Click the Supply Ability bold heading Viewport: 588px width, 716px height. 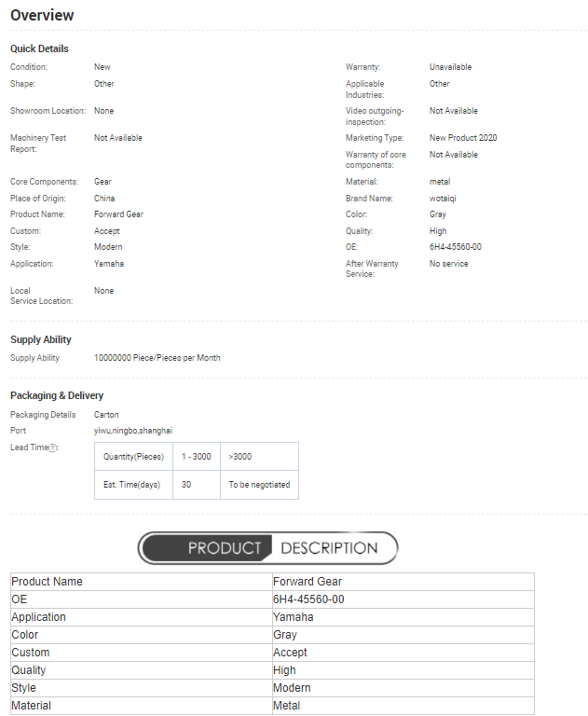tap(41, 339)
